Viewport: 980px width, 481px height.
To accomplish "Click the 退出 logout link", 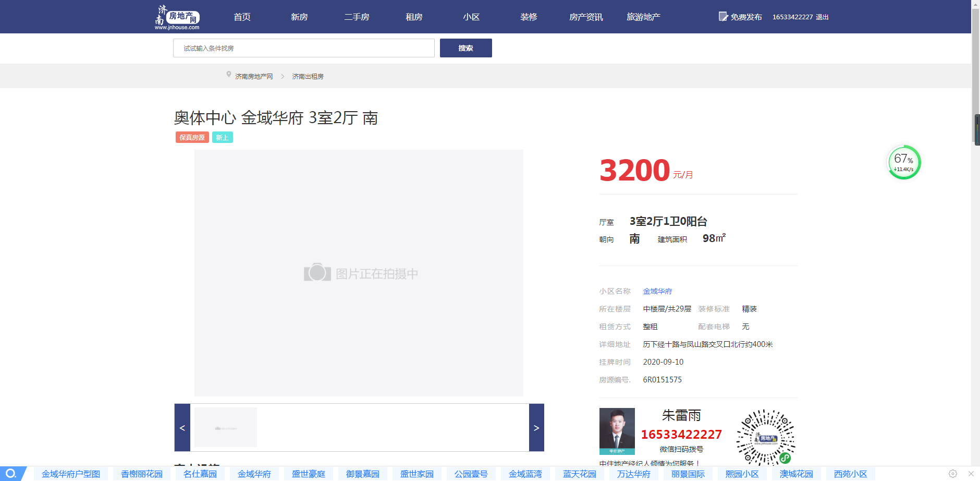I will click(x=822, y=17).
